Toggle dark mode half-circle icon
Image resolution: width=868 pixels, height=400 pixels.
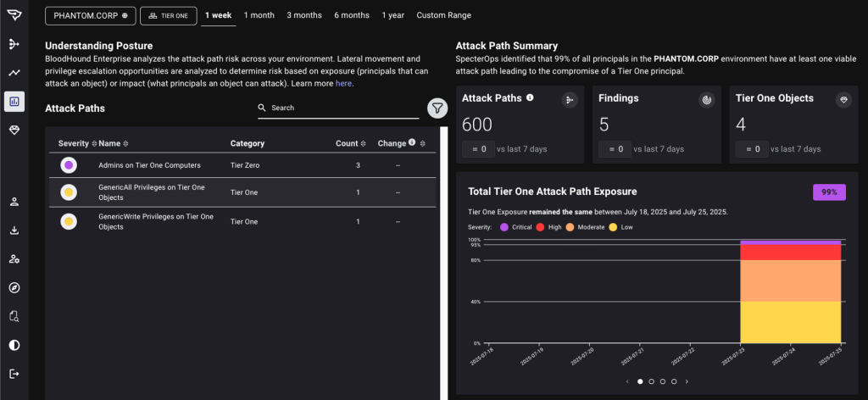(x=14, y=345)
